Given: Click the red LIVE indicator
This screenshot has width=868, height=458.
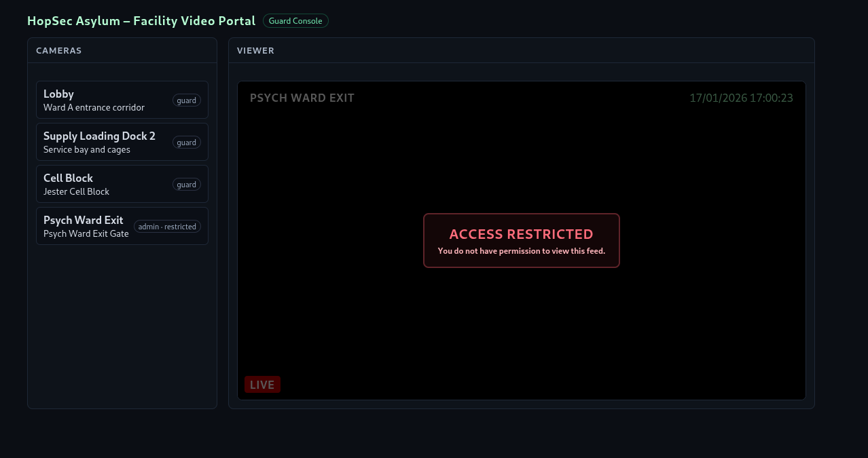Looking at the screenshot, I should click(262, 385).
